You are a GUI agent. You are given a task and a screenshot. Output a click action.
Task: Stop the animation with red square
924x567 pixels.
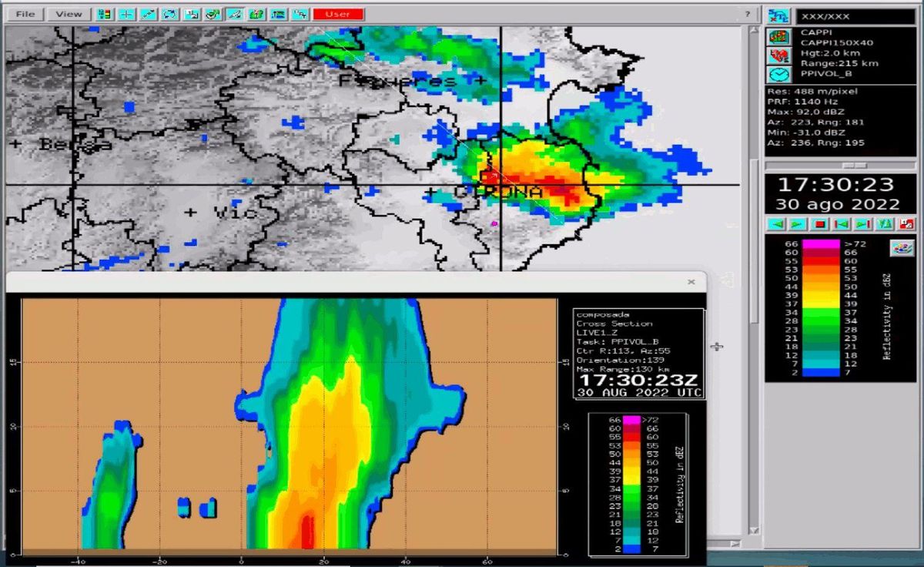[x=820, y=224]
